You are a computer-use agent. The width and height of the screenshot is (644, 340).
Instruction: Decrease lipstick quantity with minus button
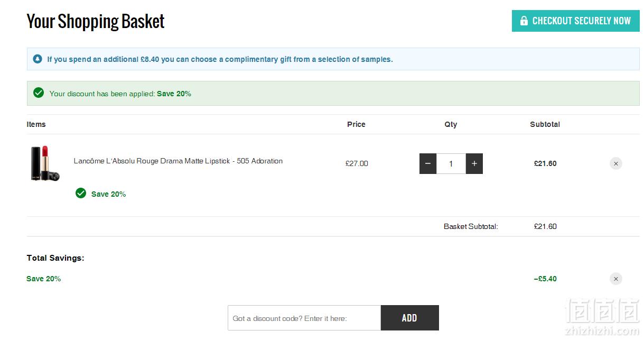coord(428,164)
